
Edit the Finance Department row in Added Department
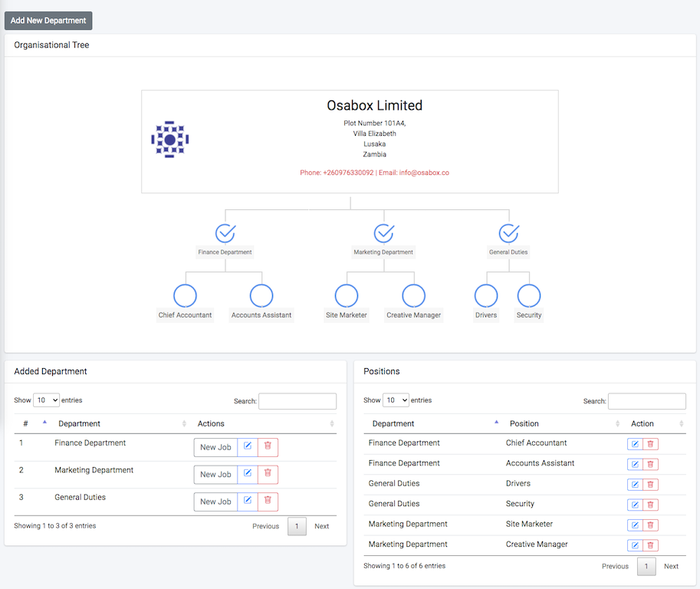coord(248,447)
